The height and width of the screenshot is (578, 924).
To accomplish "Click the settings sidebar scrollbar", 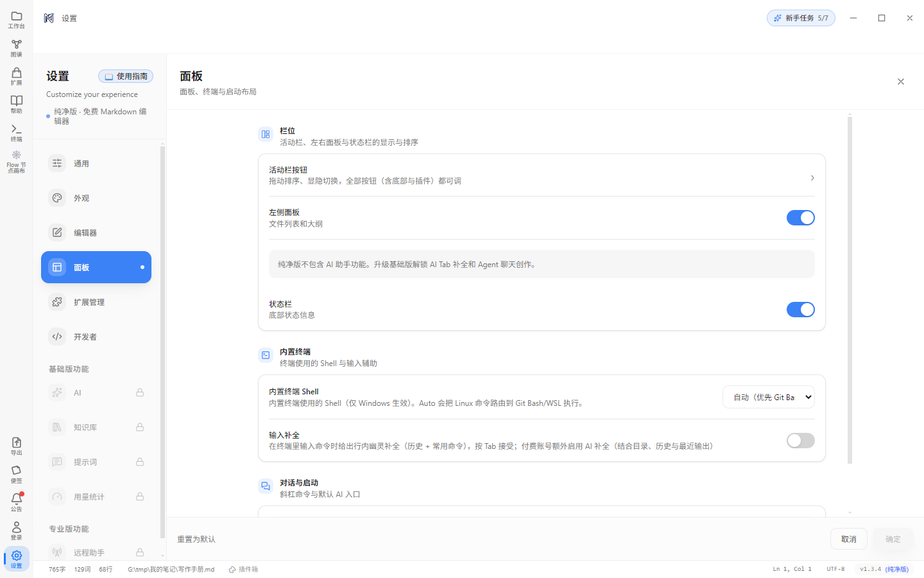I will (x=162, y=342).
